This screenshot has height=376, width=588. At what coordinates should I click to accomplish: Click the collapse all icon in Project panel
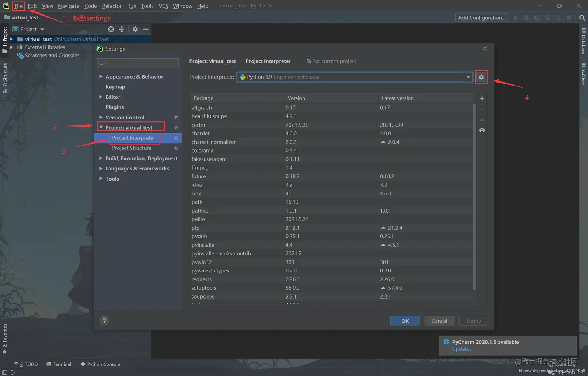122,29
